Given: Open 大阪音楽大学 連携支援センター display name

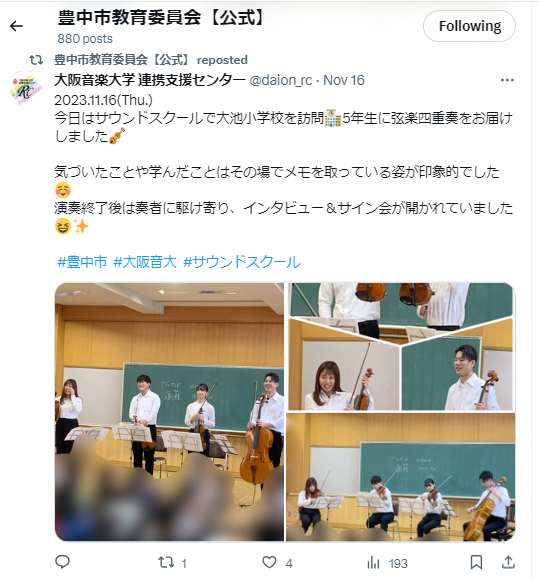Looking at the screenshot, I should (x=150, y=80).
